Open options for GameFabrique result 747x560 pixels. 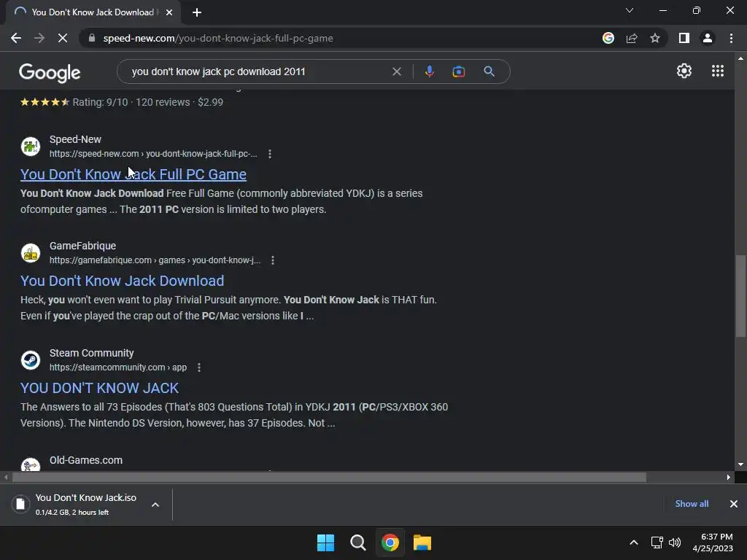coord(273,260)
